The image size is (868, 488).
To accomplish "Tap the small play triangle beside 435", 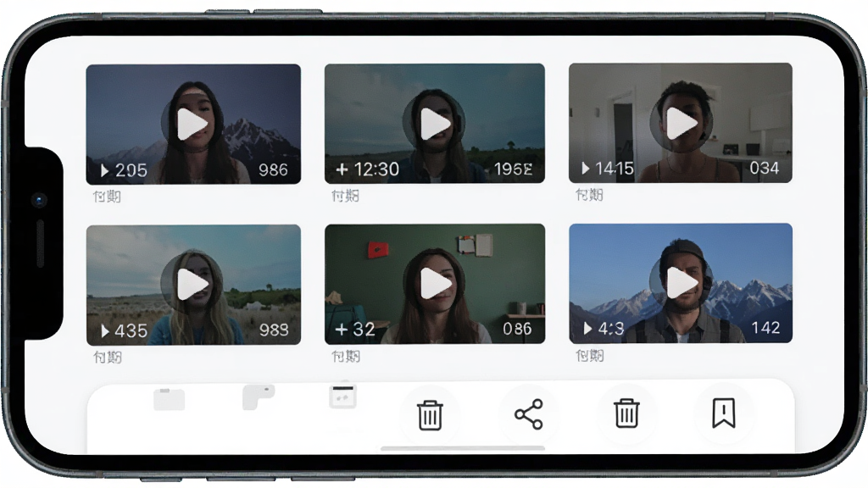I will (x=104, y=331).
